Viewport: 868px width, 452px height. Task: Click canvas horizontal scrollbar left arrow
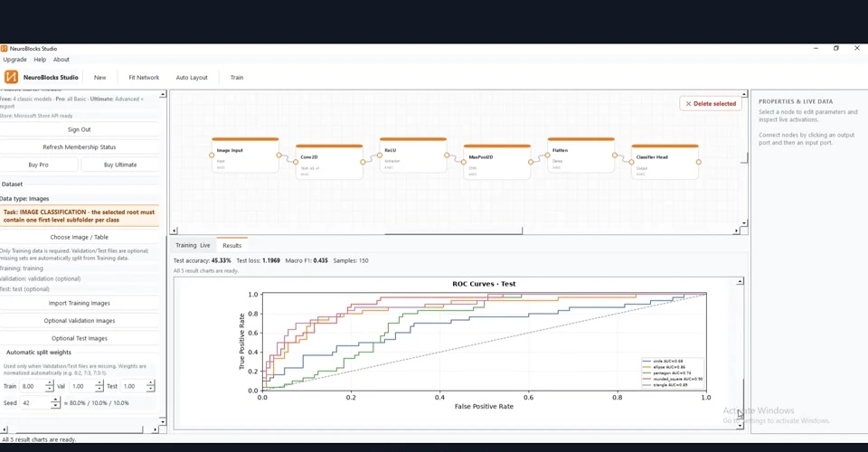(175, 231)
